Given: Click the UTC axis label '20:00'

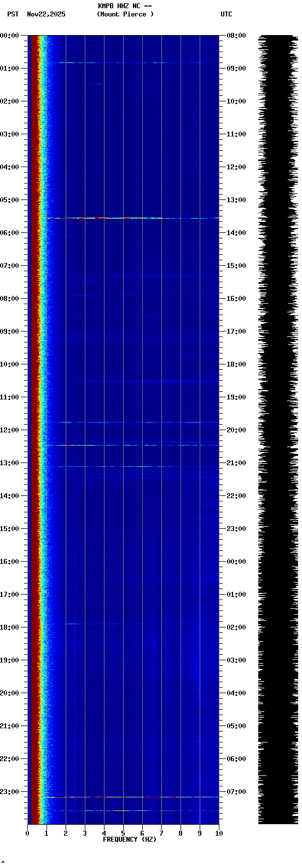Looking at the screenshot, I should [236, 430].
